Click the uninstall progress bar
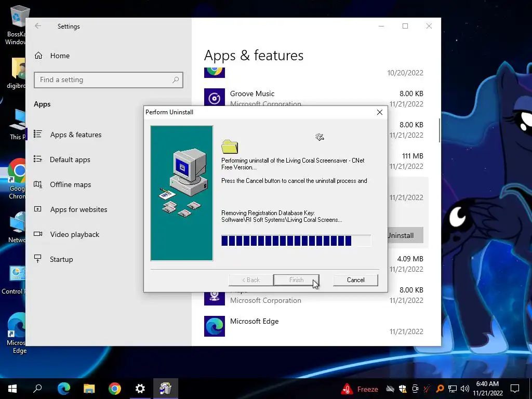The height and width of the screenshot is (399, 532). pos(296,241)
